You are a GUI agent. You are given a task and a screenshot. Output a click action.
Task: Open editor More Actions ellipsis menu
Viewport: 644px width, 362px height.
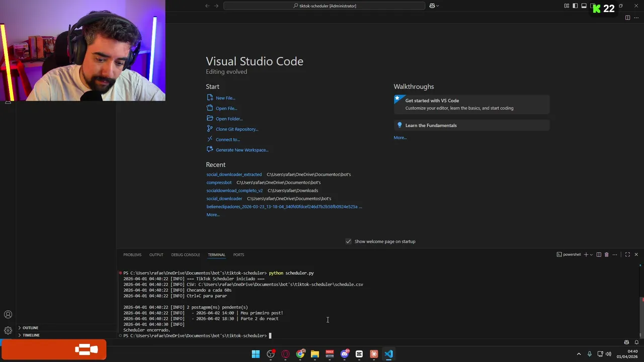(x=636, y=18)
